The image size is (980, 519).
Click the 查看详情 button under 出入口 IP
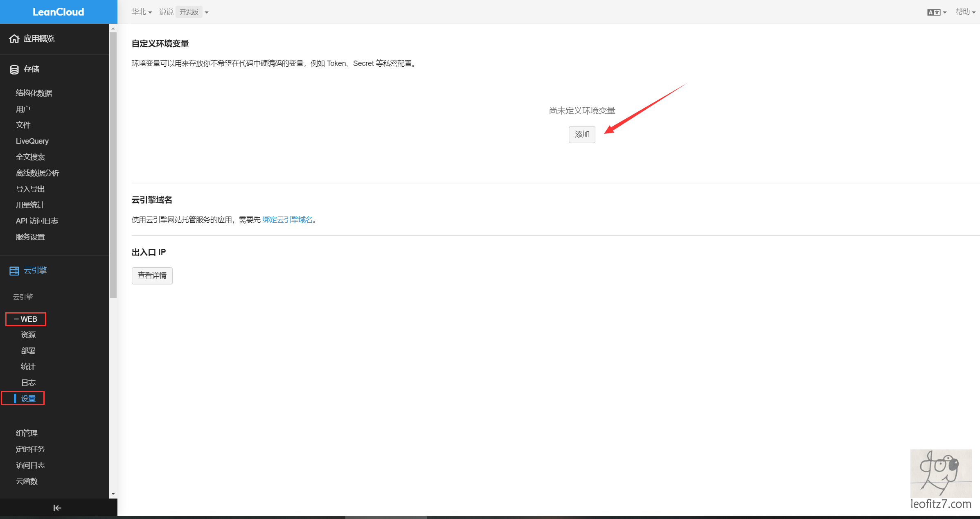[152, 275]
